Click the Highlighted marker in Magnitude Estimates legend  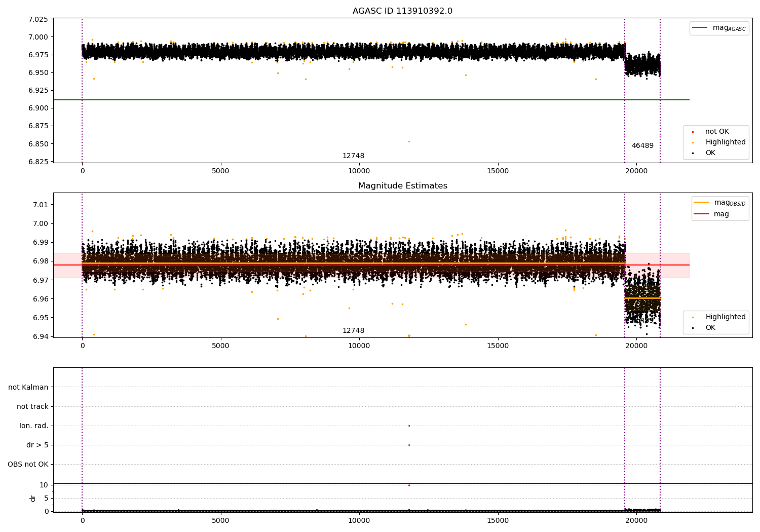tap(693, 317)
